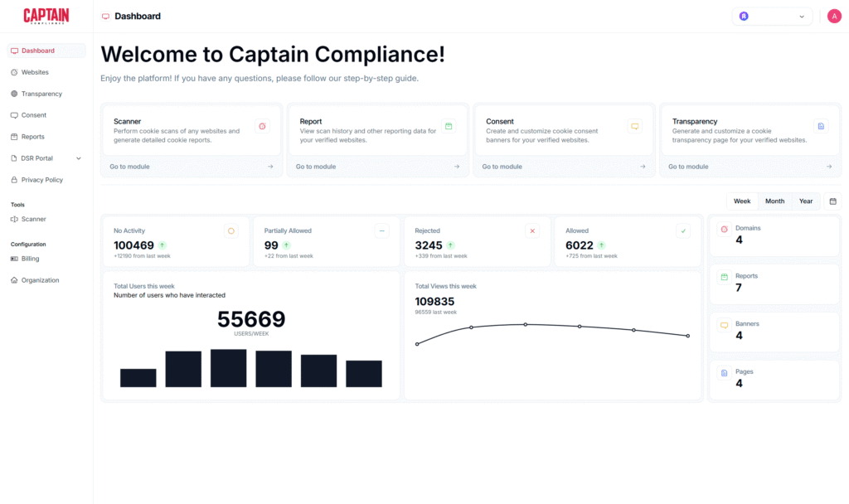
Task: Open Websites in the sidebar
Action: 35,72
